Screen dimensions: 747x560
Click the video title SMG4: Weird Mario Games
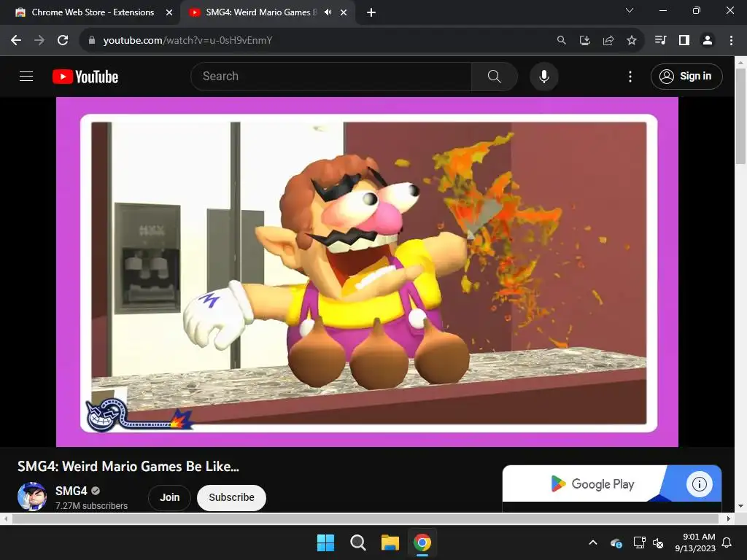click(x=128, y=466)
